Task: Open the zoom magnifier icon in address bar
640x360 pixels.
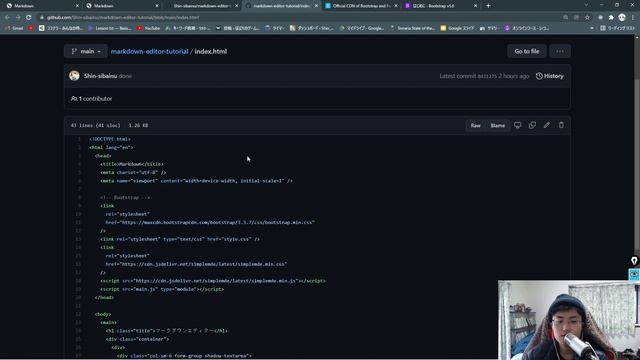Action: [565, 18]
